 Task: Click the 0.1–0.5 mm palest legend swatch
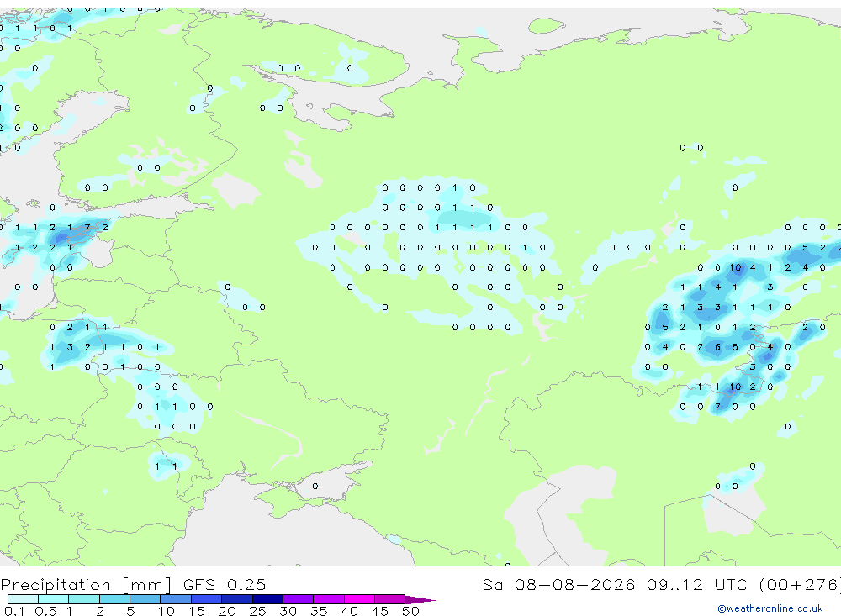click(x=23, y=599)
